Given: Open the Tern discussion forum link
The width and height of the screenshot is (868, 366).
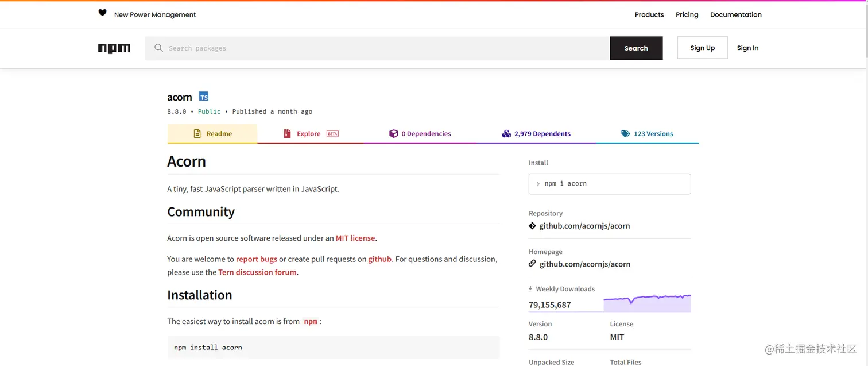Looking at the screenshot, I should click(x=257, y=272).
